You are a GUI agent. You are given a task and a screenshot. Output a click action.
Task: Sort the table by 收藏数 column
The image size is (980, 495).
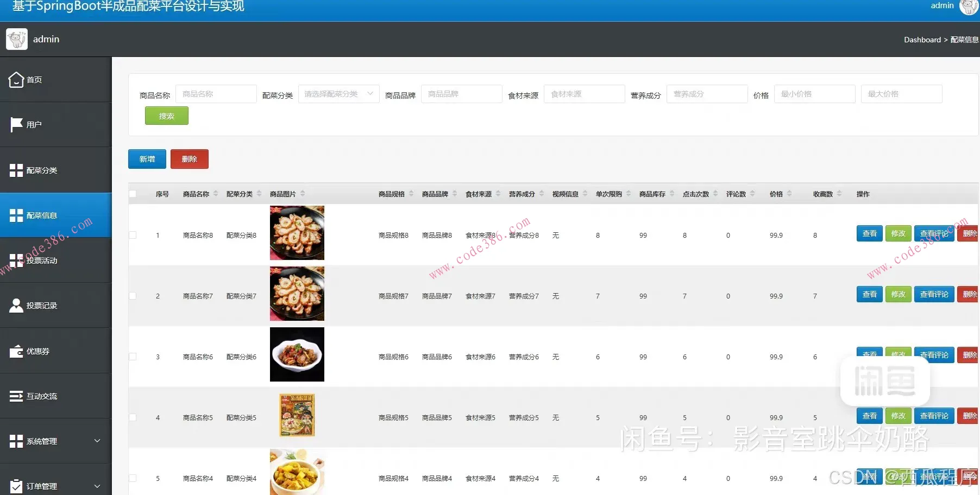(839, 194)
